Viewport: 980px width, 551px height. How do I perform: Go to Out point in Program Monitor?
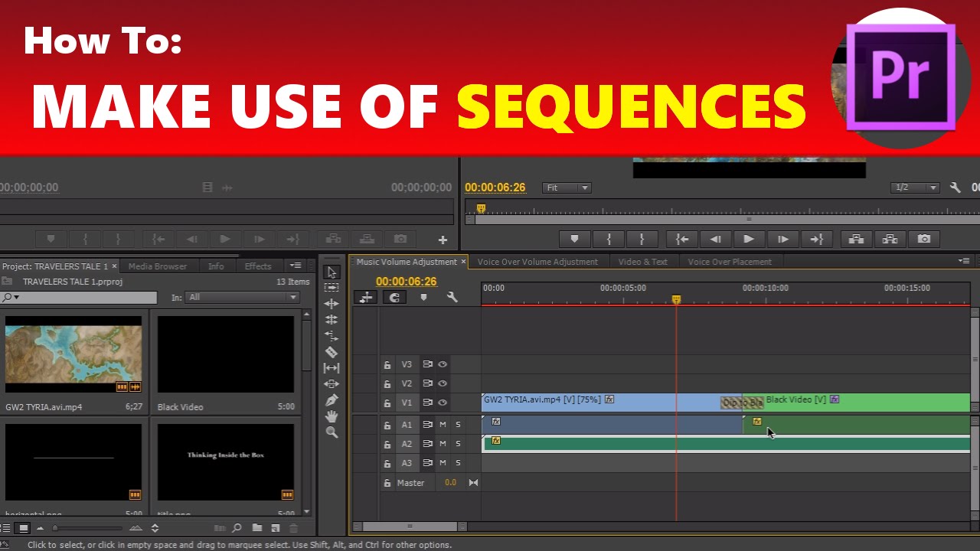(x=816, y=240)
